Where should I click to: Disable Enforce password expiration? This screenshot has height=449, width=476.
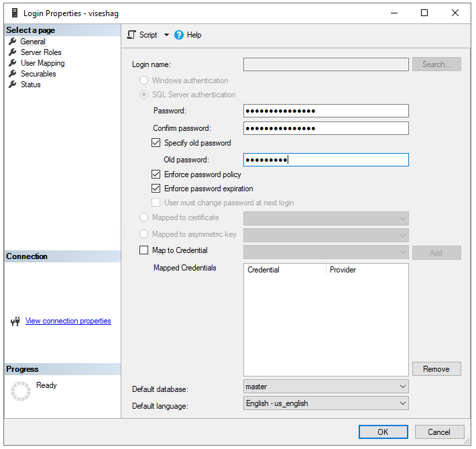[156, 189]
